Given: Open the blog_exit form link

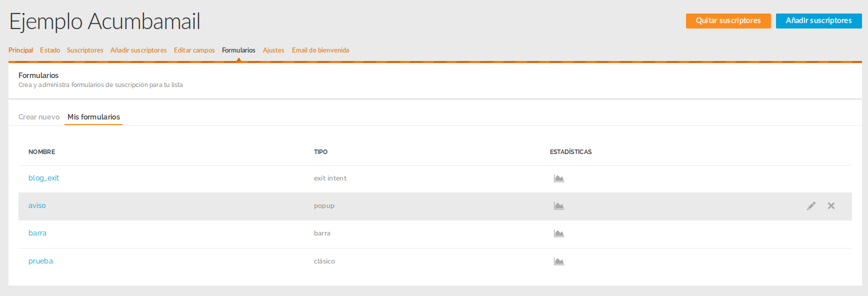Looking at the screenshot, I should (43, 178).
